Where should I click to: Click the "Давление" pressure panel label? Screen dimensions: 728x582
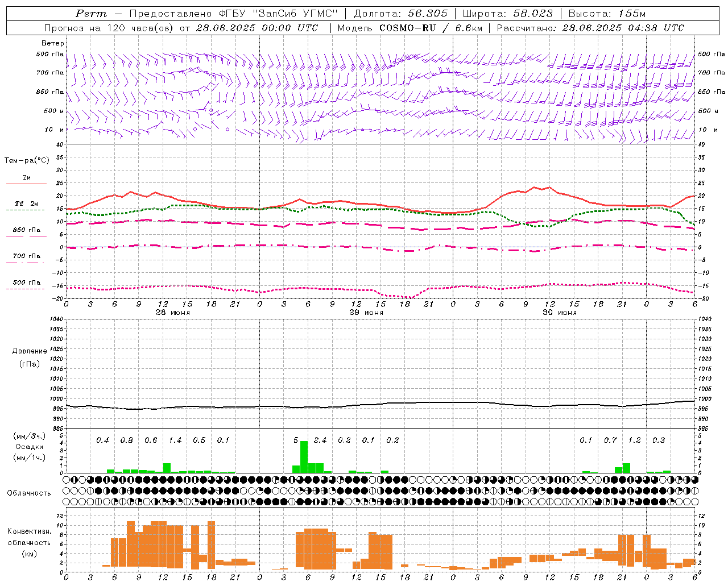(x=30, y=351)
